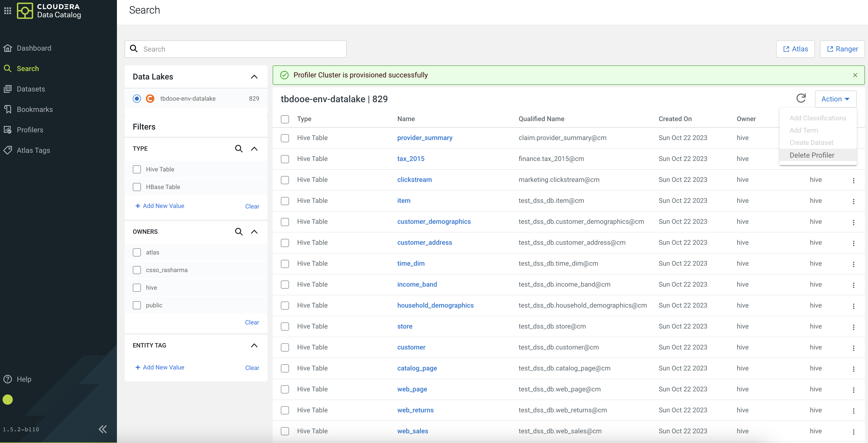Open the customer_demographics table link
Viewport: 868px width, 443px height.
[434, 221]
